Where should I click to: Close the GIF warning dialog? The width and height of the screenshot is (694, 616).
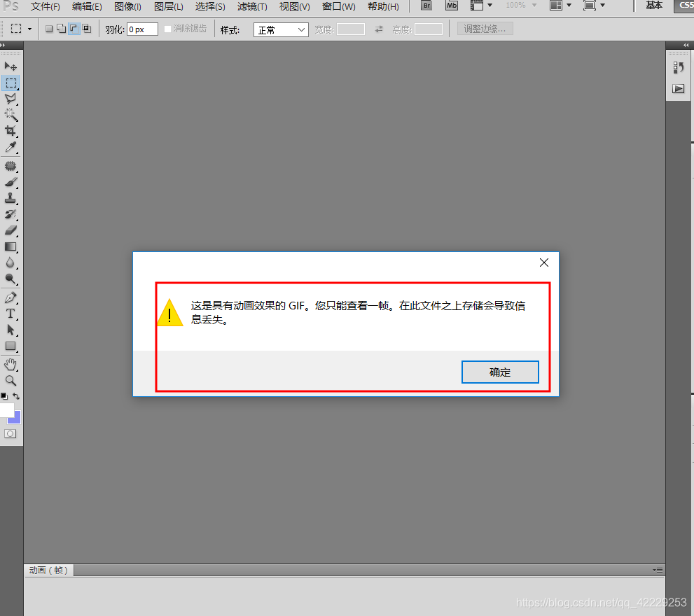[x=544, y=263]
